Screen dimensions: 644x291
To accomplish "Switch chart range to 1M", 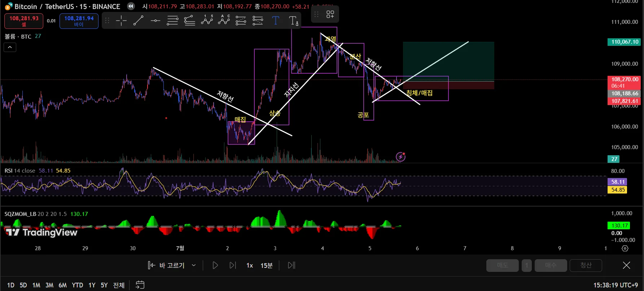I will click(x=36, y=285).
